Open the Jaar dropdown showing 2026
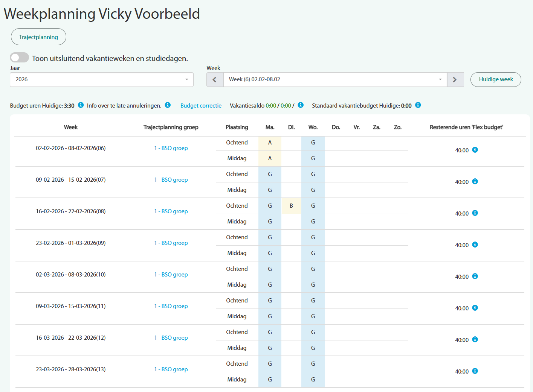Screen dimensions: 533x392 click(x=102, y=80)
